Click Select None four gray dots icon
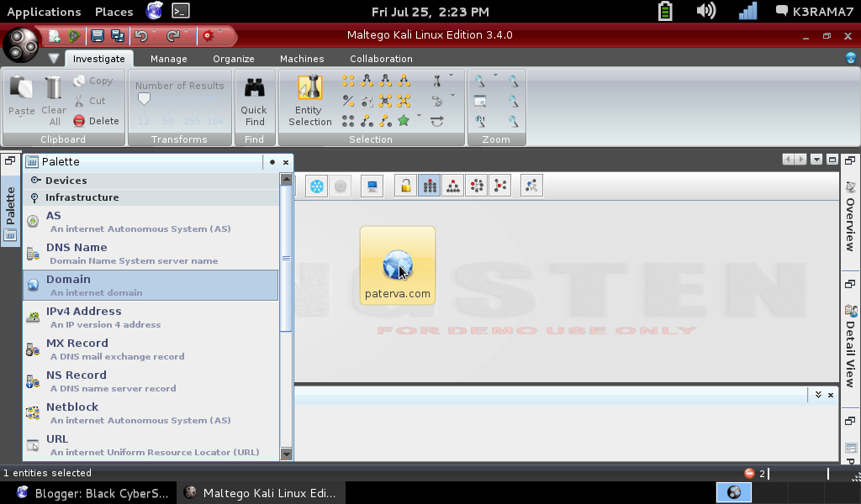This screenshot has width=861, height=504. [x=348, y=121]
